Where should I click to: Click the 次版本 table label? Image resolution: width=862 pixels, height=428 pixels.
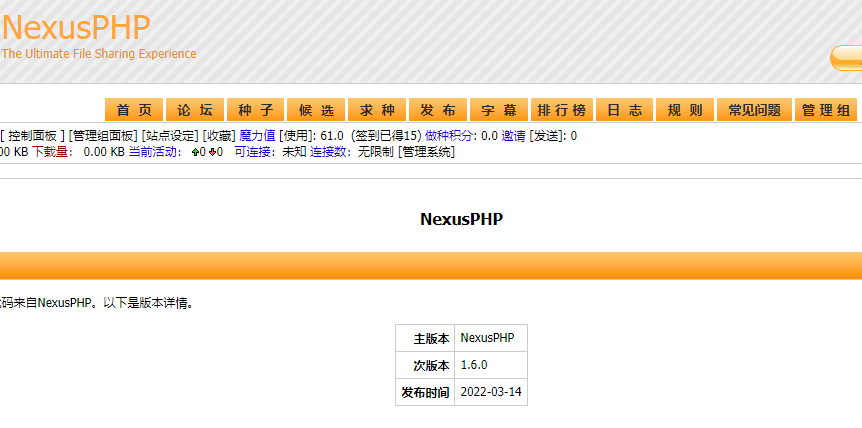click(x=432, y=365)
